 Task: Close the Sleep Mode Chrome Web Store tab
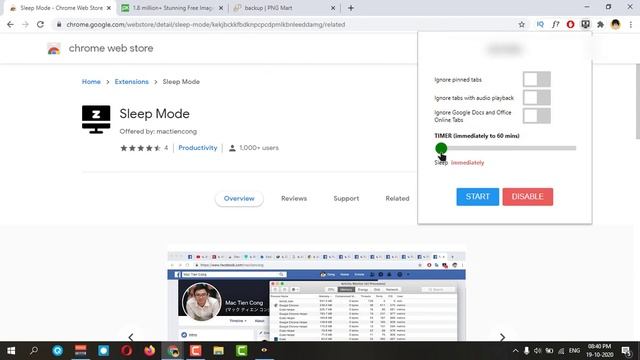tap(109, 8)
